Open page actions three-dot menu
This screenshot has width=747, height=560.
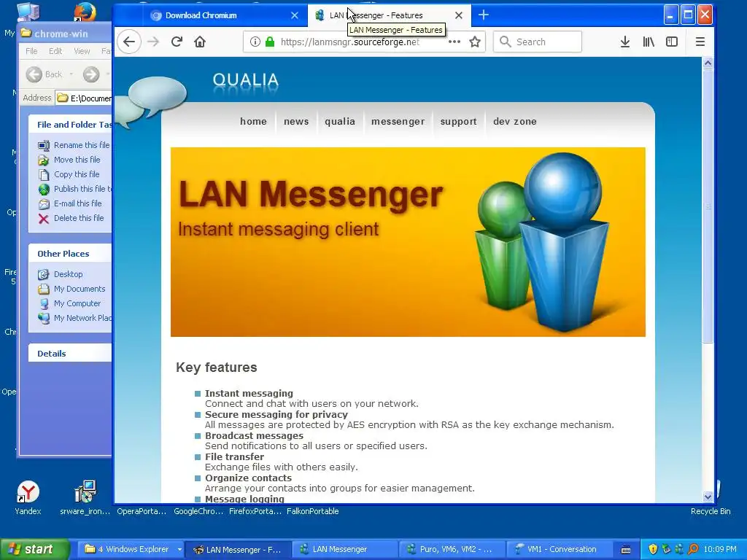click(454, 42)
